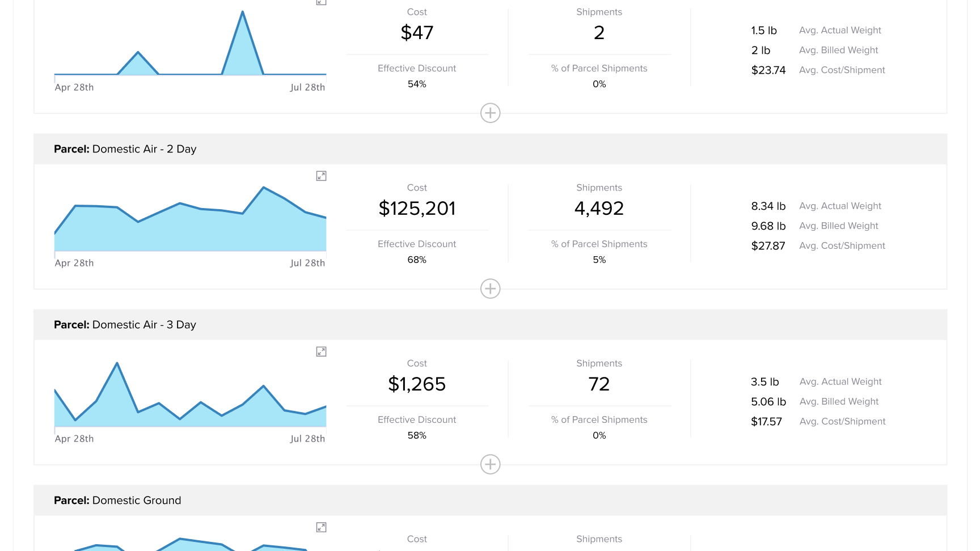Expand details for Domestic Air 3 Day card
980x551 pixels.
(x=491, y=464)
